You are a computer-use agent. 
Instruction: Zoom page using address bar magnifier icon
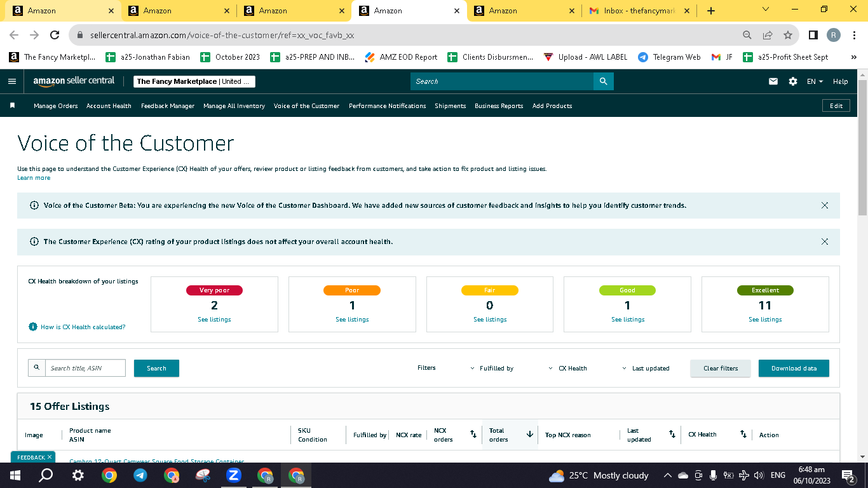[x=747, y=36]
